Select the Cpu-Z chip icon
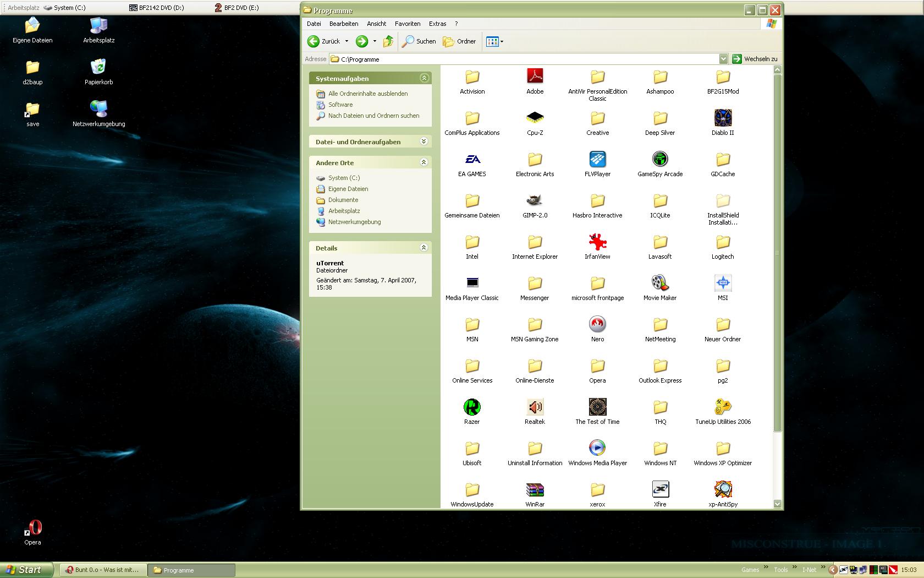924x578 pixels. pos(535,117)
